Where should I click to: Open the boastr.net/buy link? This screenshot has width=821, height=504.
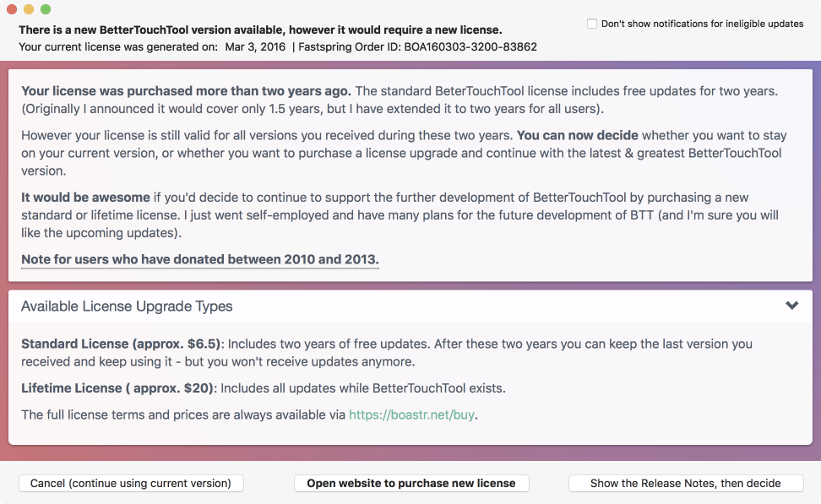tap(412, 415)
